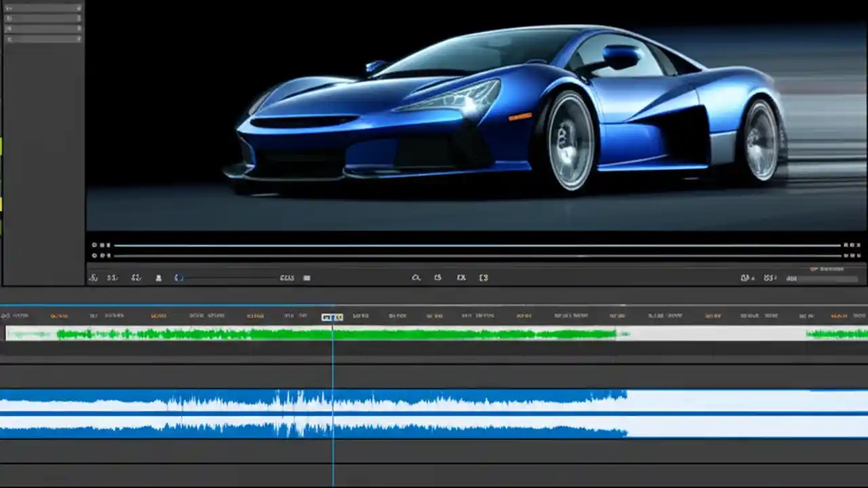Click the timecode display under the monitor
This screenshot has width=868, height=488.
click(x=286, y=277)
